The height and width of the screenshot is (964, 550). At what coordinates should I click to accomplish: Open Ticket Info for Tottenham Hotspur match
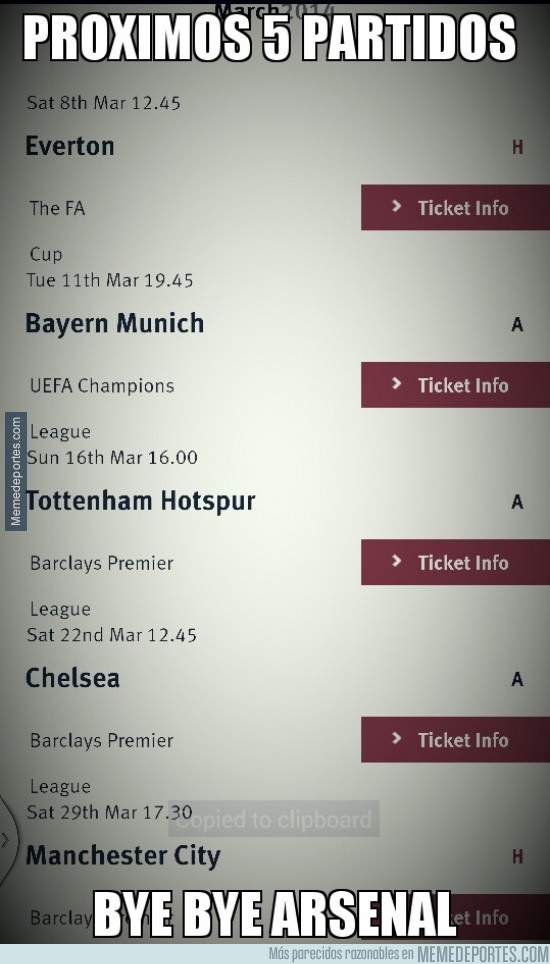[x=455, y=562]
